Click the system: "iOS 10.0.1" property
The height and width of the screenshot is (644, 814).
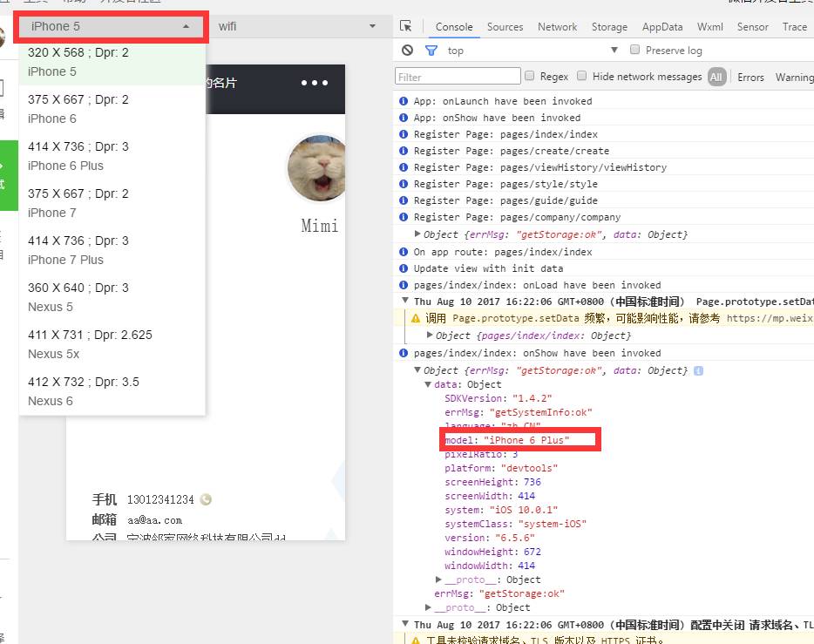(501, 510)
